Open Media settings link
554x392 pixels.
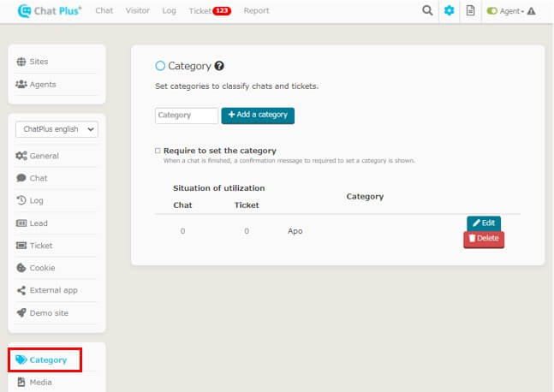40,382
